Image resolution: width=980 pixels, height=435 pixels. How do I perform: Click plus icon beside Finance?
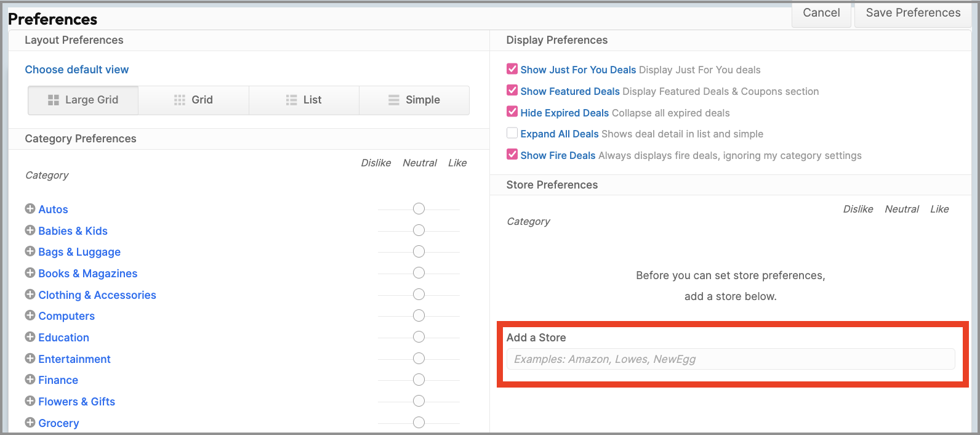30,380
